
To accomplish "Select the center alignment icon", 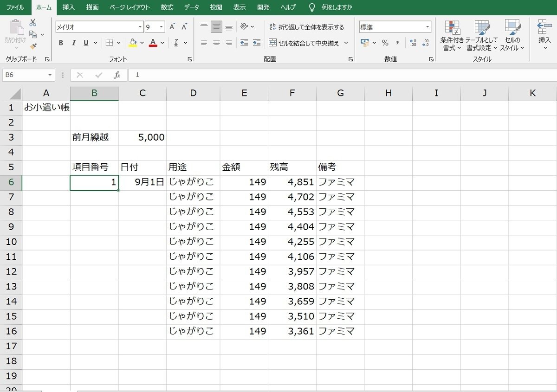I will [216, 43].
